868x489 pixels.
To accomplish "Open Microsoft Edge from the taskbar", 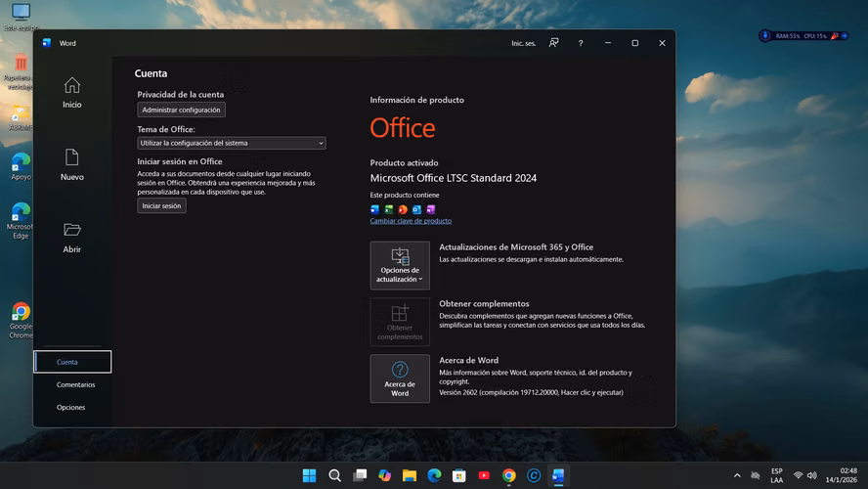I will click(x=435, y=475).
